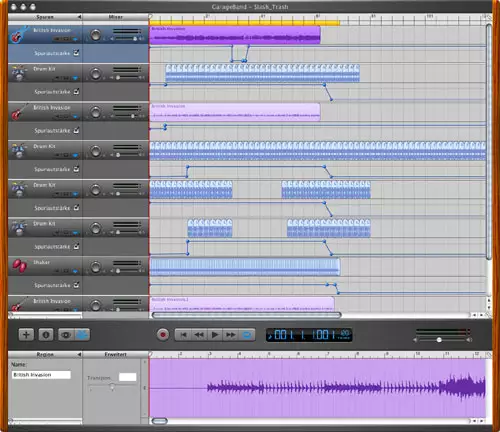Add a new track with the plus button
Screen dimensions: 500x432
coord(26,334)
